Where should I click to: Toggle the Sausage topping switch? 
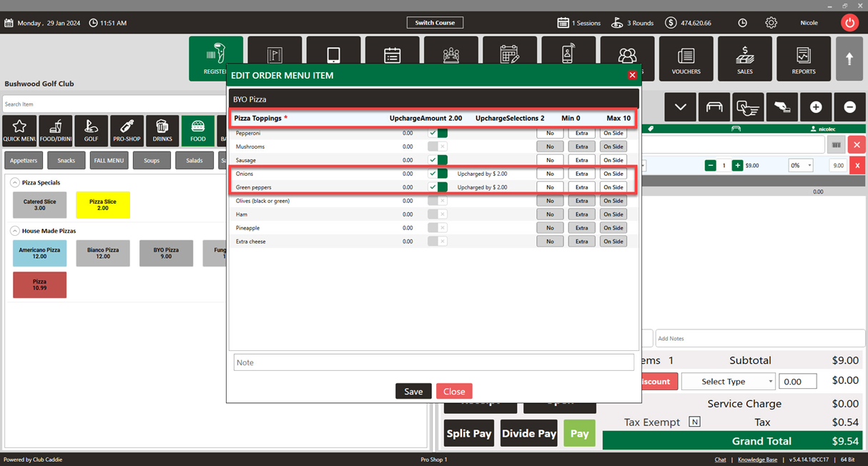tap(438, 160)
